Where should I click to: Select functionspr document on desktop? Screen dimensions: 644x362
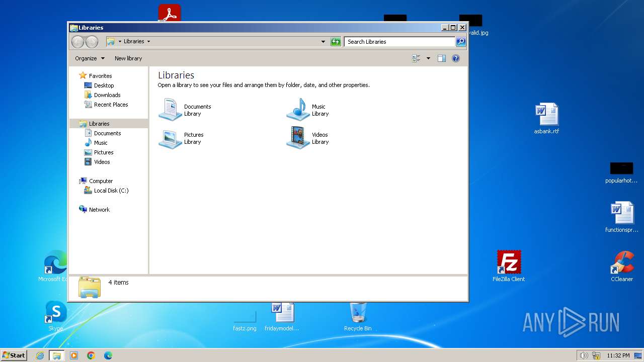coord(622,217)
